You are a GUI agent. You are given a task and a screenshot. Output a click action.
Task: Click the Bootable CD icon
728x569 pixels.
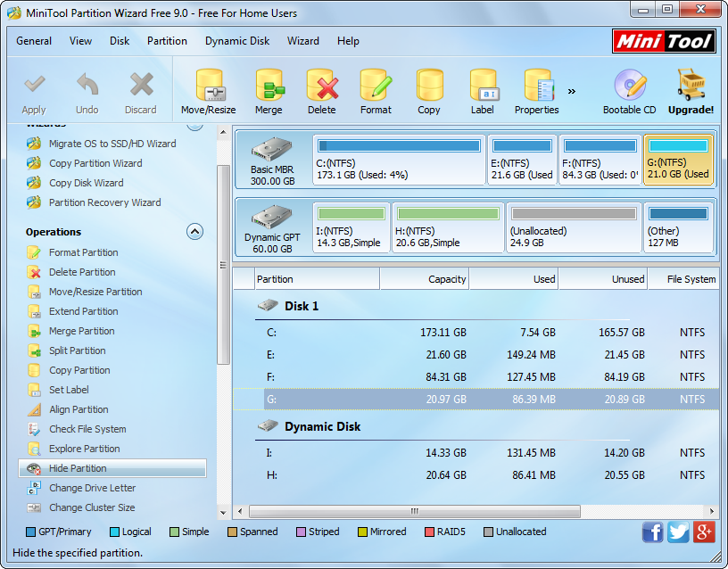(x=630, y=85)
